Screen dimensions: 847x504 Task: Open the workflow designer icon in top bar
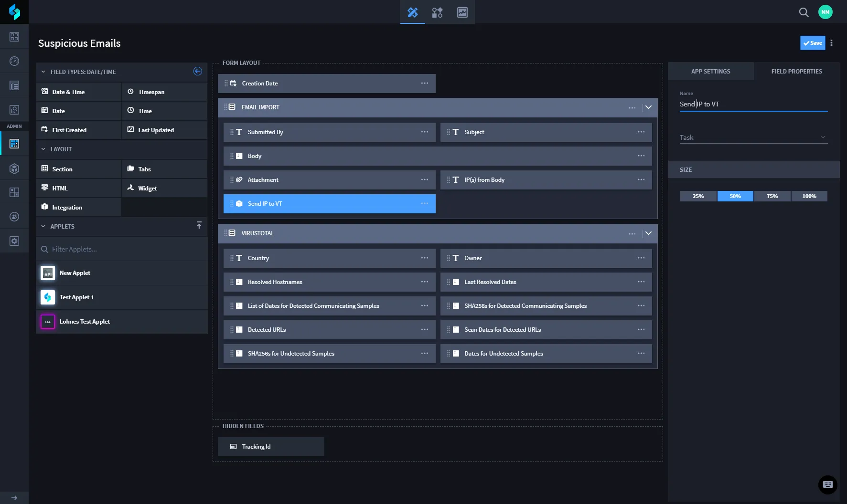(x=437, y=12)
